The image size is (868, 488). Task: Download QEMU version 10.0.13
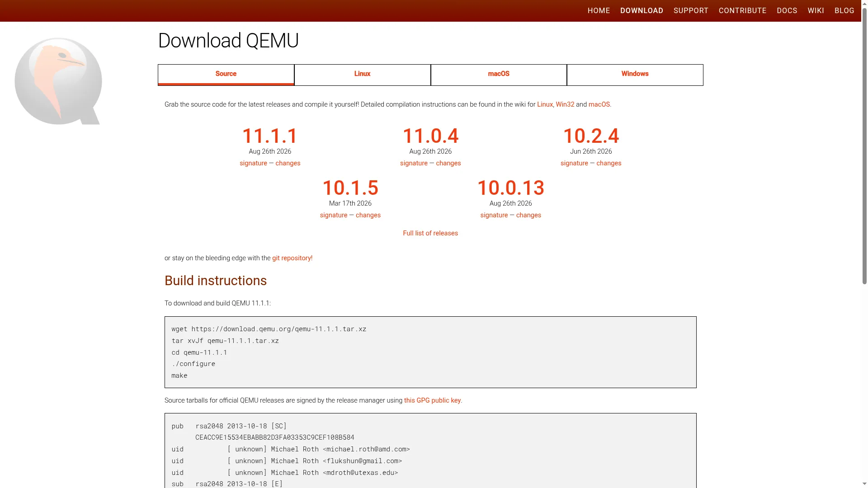(511, 188)
